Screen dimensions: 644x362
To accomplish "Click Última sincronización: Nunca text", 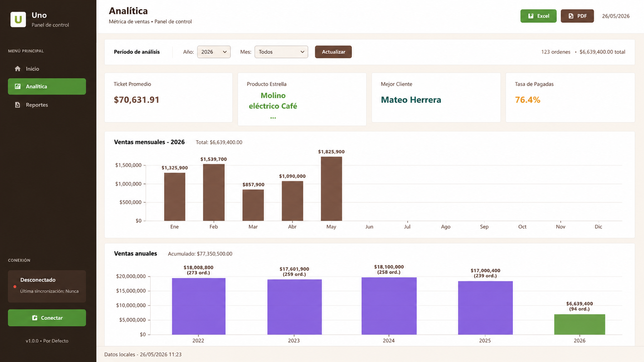I will point(49,291).
